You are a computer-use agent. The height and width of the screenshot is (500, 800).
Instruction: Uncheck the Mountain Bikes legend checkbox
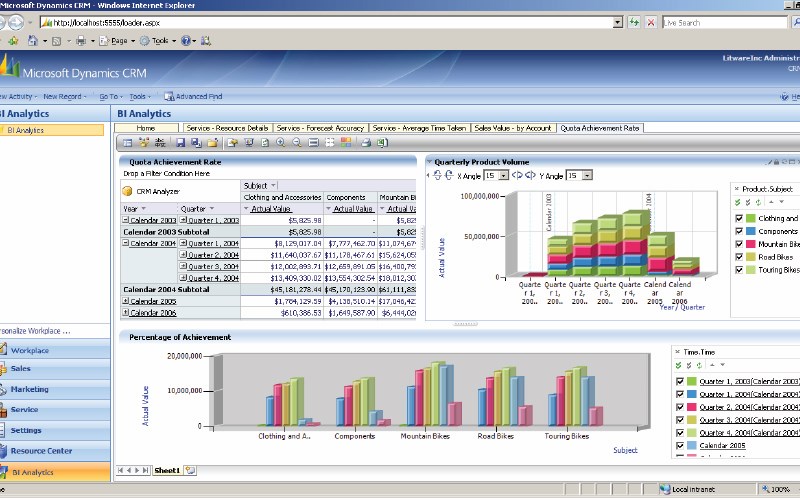click(x=739, y=244)
